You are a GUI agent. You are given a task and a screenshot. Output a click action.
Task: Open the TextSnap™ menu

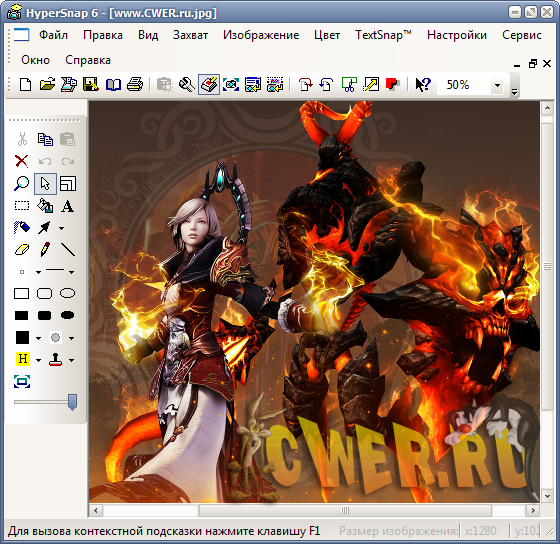point(383,35)
